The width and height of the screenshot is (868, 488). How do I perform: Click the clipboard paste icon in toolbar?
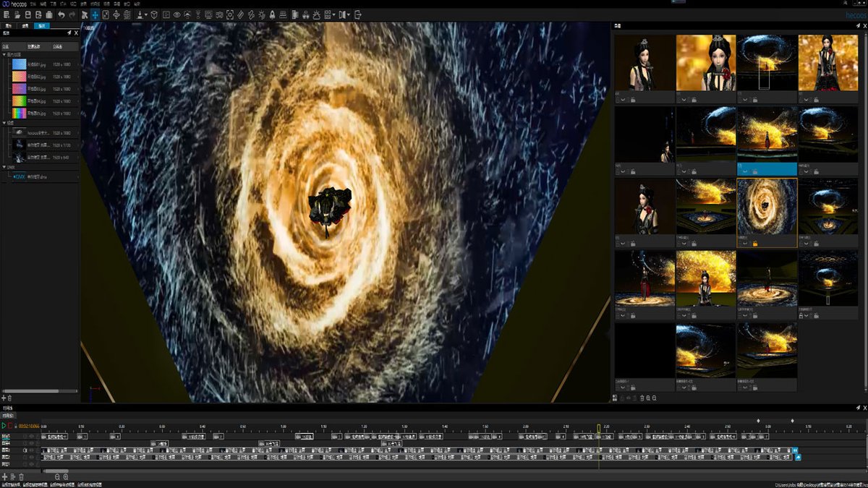(x=49, y=14)
